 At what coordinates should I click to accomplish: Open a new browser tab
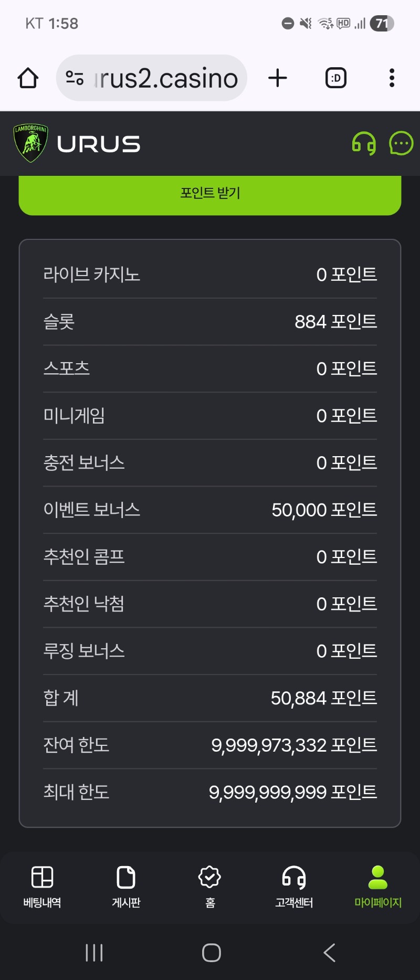(278, 78)
